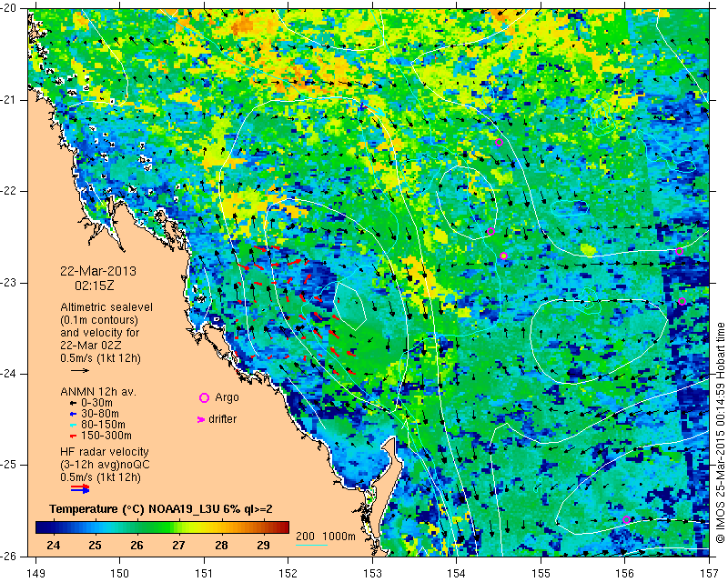728x582 pixels.
Task: Click the 'ANMN 12h av.' legend heading
Action: pyautogui.click(x=98, y=392)
